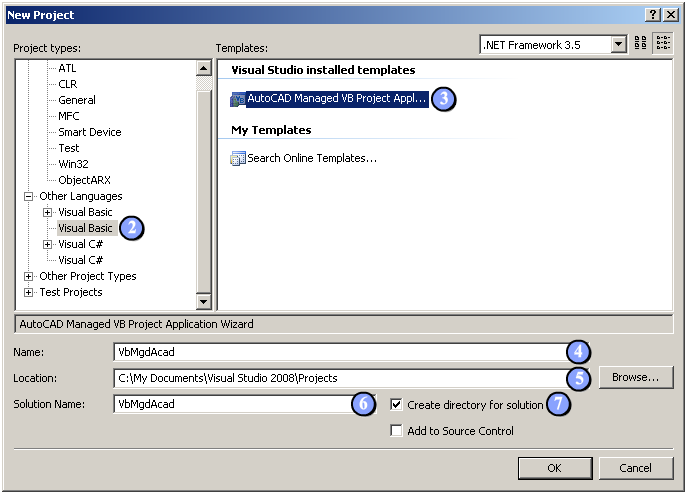The image size is (687, 494).
Task: Select AutoCAD Managed VB Project Appl... template
Action: pos(337,99)
